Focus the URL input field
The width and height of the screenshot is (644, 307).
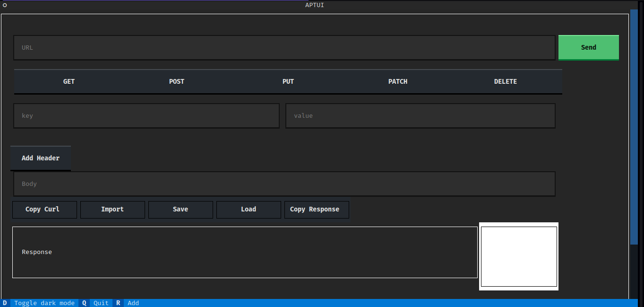pyautogui.click(x=284, y=48)
